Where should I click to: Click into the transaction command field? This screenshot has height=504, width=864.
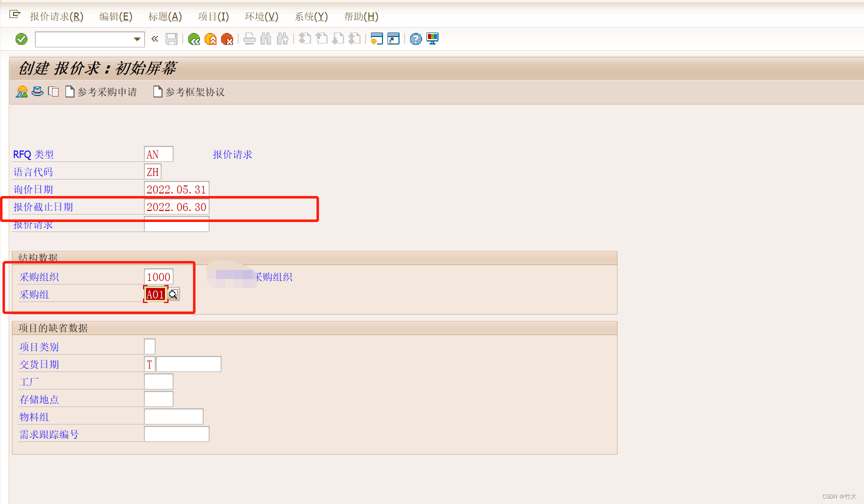[84, 39]
